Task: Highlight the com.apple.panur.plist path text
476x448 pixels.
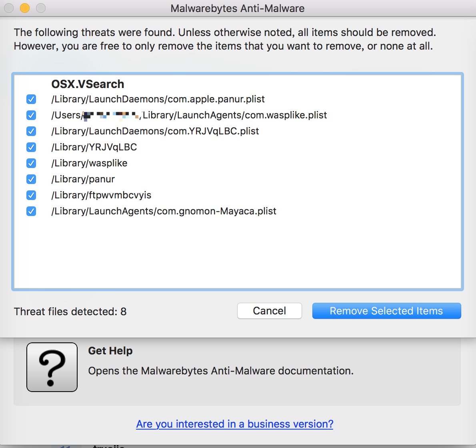Action: coord(158,99)
